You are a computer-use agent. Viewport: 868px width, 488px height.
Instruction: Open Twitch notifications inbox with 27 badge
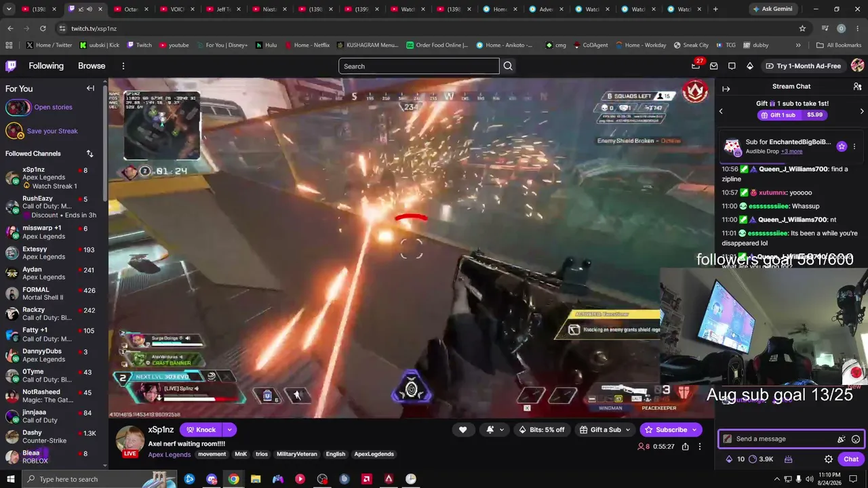click(696, 66)
